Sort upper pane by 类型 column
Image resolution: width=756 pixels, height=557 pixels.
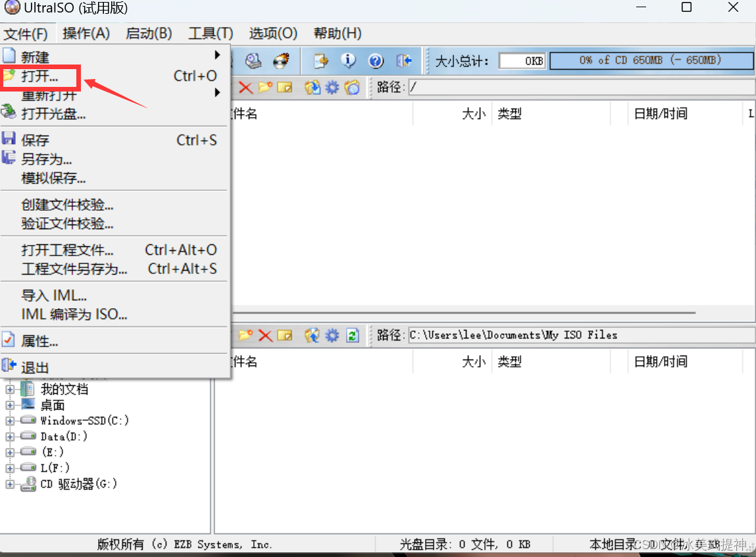pos(551,114)
